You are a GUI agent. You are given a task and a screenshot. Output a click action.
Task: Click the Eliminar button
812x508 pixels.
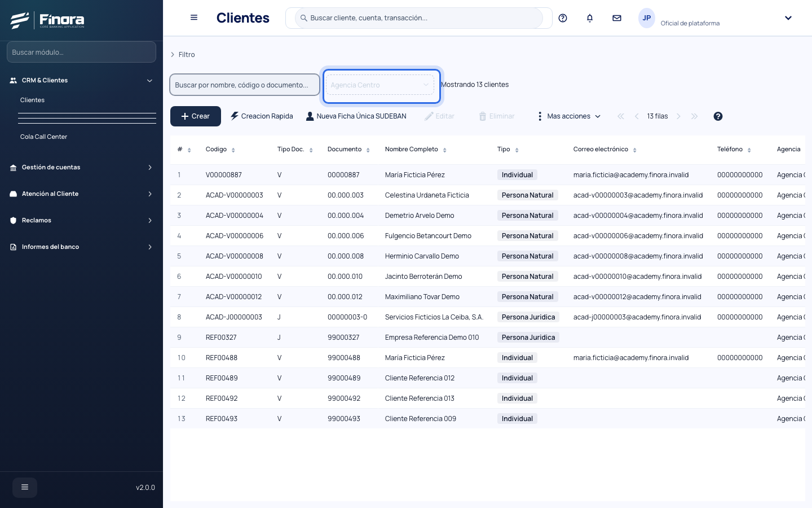(497, 116)
